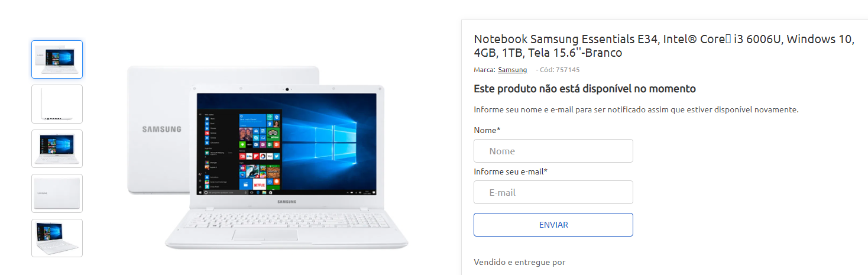The image size is (868, 275).
Task: Click the Twitter tile in Start menu
Action: pyautogui.click(x=276, y=156)
